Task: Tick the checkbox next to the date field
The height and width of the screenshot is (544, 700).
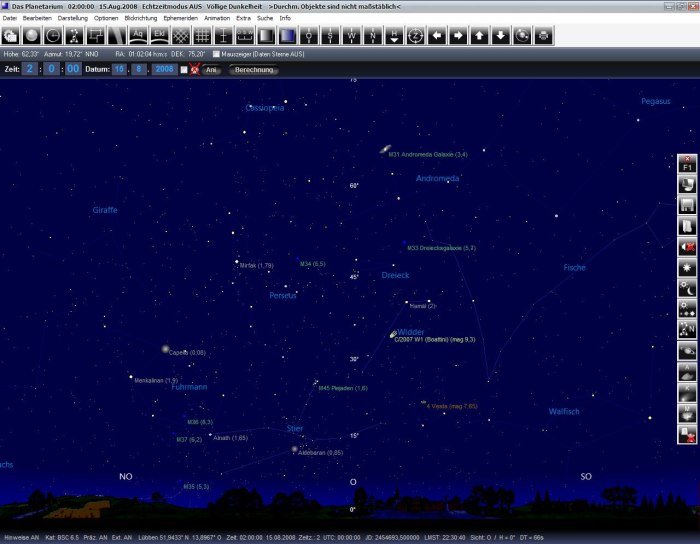Action: point(183,70)
